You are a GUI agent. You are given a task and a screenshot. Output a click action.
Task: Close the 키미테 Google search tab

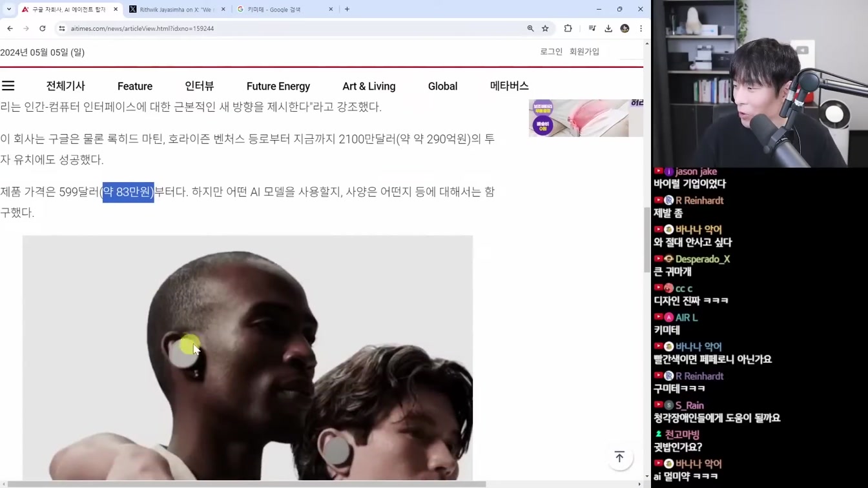(x=331, y=10)
